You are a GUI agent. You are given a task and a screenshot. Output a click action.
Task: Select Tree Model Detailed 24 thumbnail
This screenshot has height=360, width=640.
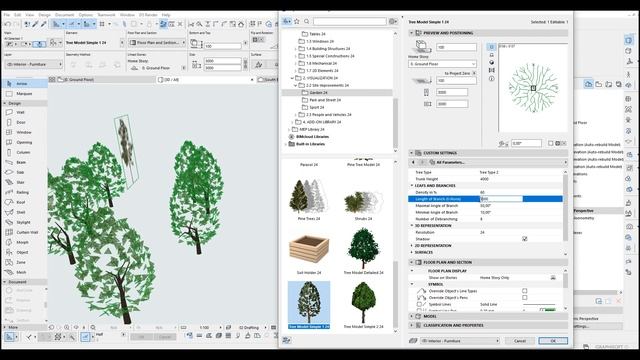363,251
